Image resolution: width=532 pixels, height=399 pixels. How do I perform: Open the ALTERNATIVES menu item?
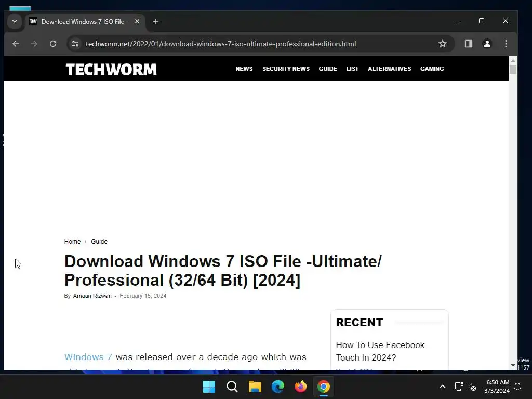(389, 69)
